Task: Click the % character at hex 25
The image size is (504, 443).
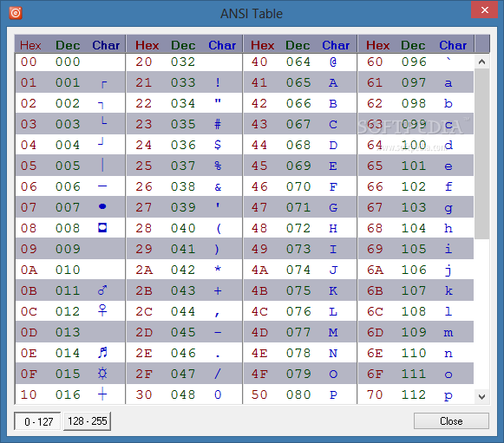Action: click(x=218, y=166)
